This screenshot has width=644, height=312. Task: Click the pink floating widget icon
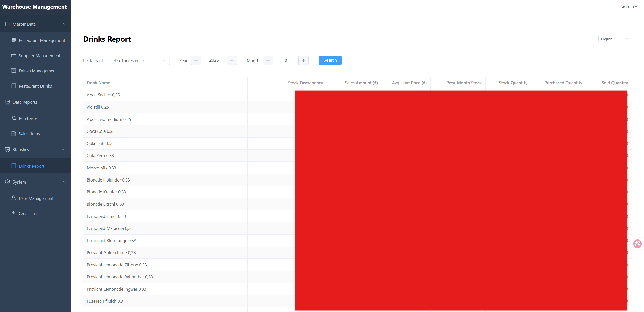(637, 243)
